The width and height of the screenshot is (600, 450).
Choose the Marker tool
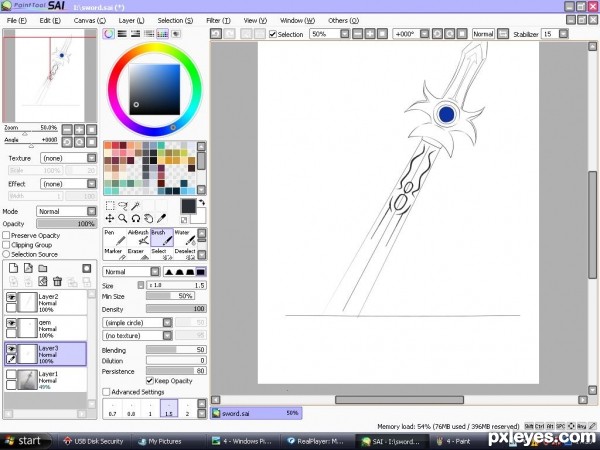[114, 254]
